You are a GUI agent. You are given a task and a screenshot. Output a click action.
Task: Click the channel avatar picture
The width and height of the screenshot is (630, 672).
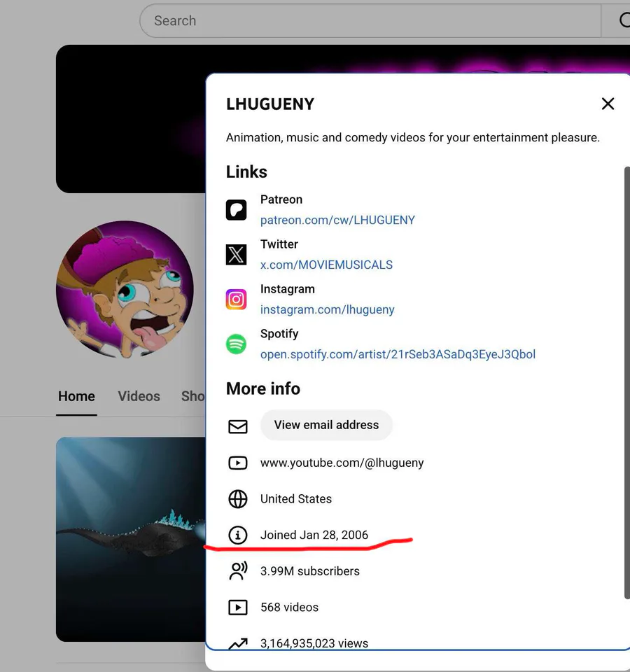click(x=125, y=290)
